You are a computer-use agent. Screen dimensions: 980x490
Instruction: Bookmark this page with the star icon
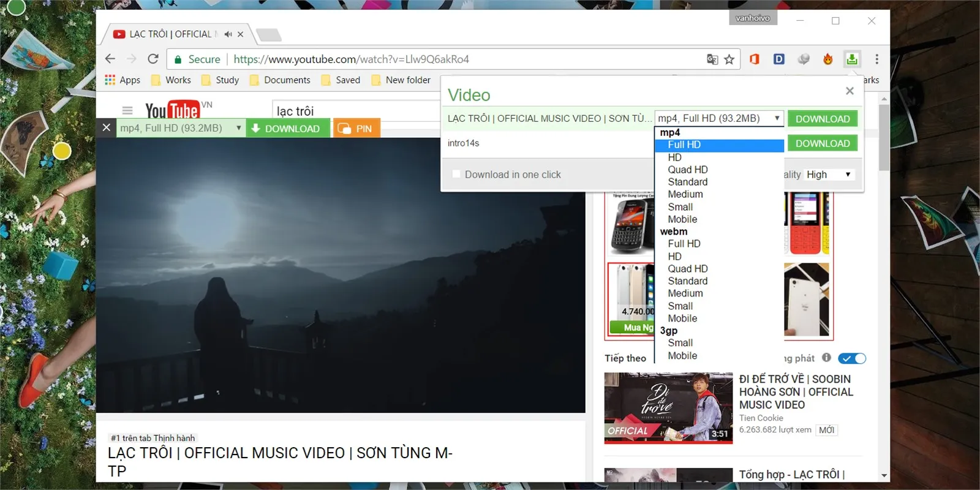(729, 59)
